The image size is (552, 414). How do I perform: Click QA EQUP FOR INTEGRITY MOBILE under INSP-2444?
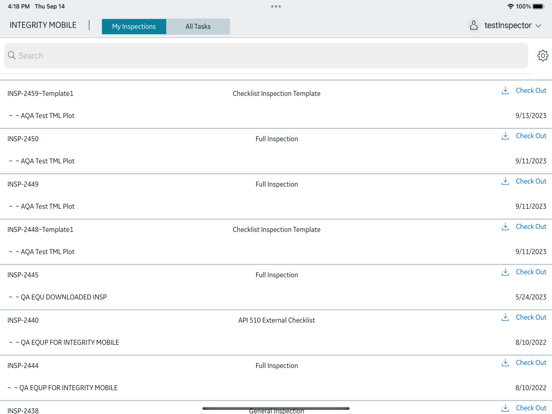point(68,388)
